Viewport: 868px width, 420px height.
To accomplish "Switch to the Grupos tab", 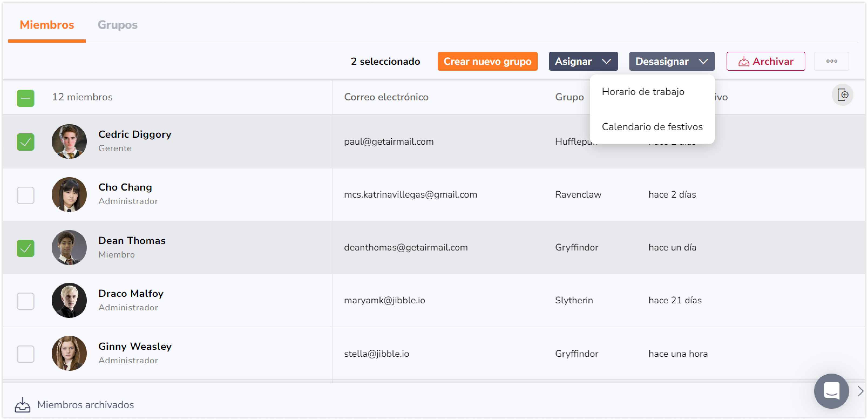I will click(117, 25).
